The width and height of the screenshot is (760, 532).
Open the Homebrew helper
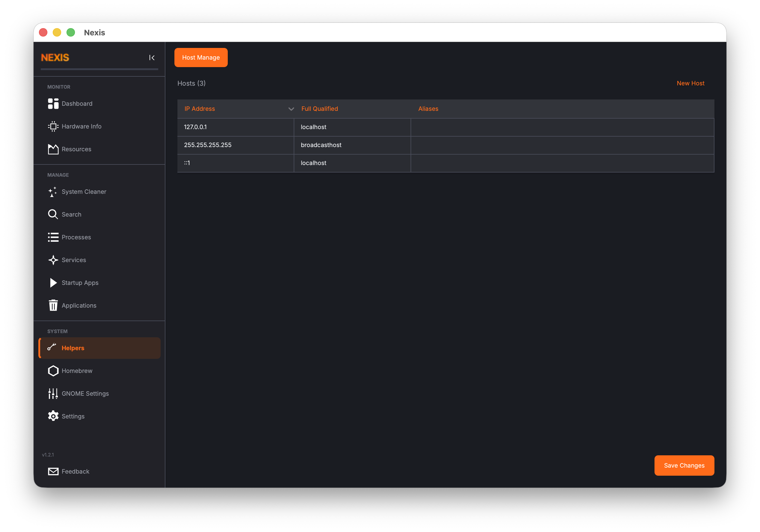(x=77, y=371)
